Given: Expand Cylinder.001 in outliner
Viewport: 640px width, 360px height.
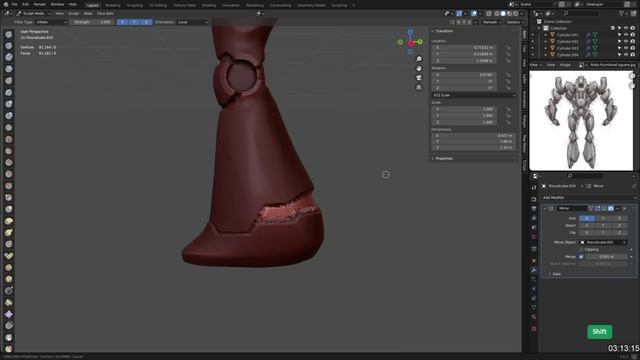Looking at the screenshot, I should (x=546, y=35).
